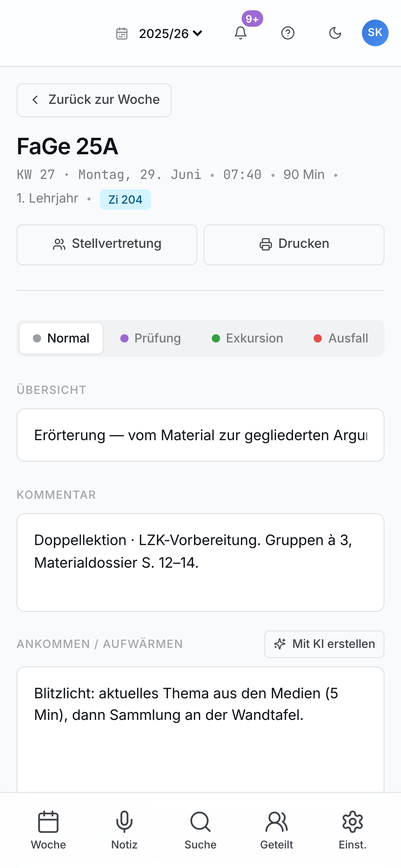Click the calendar icon beside school year
This screenshot has width=401, height=868.
point(122,34)
